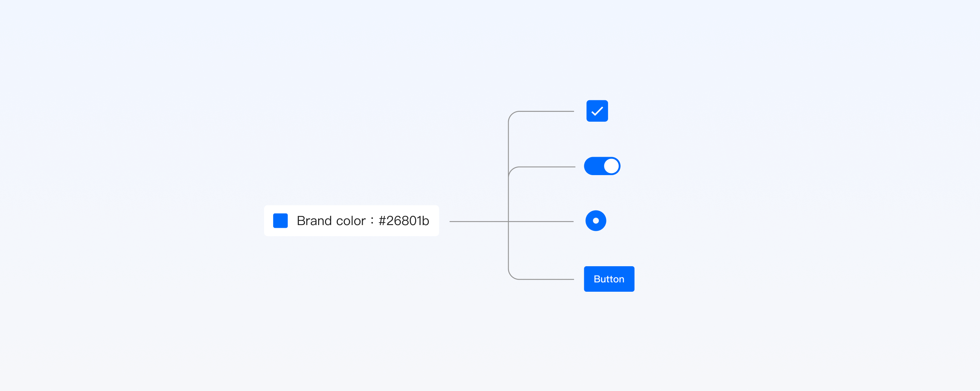The width and height of the screenshot is (980, 391).
Task: Click the white dot inside radio button
Action: pos(596,221)
